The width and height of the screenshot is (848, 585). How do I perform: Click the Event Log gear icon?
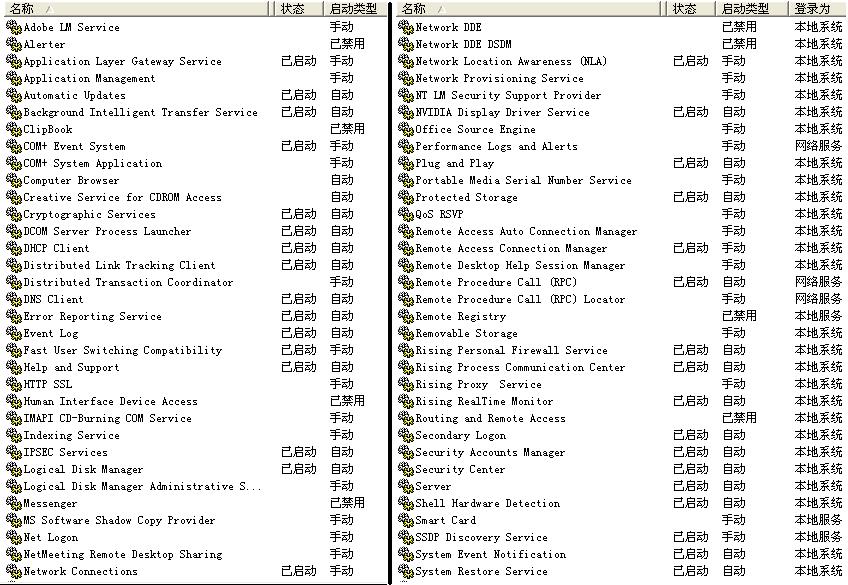click(14, 333)
